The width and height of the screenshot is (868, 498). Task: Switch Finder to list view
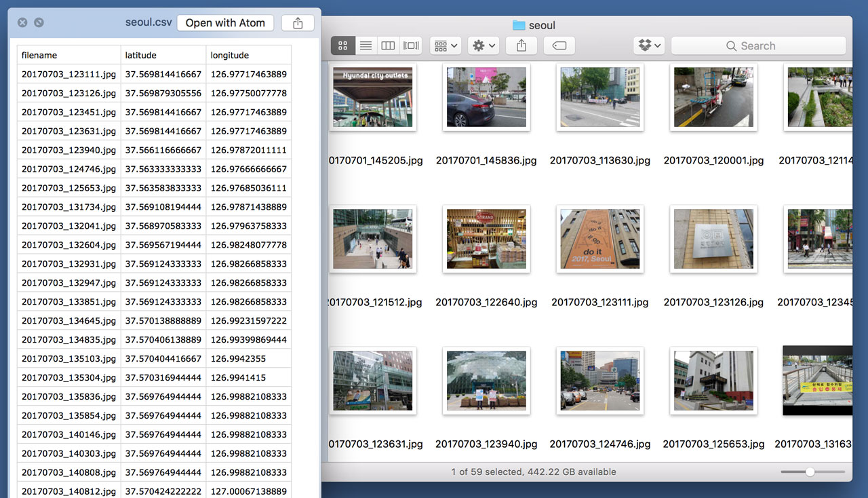[366, 45]
